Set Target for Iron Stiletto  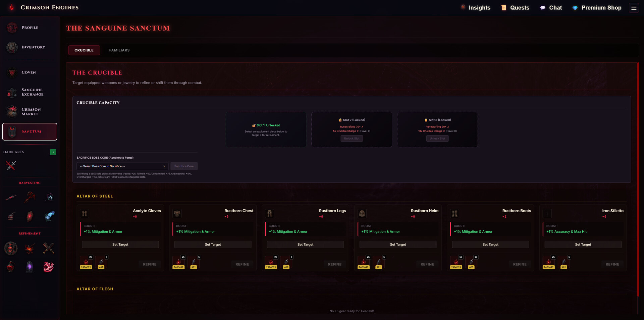[x=583, y=245]
